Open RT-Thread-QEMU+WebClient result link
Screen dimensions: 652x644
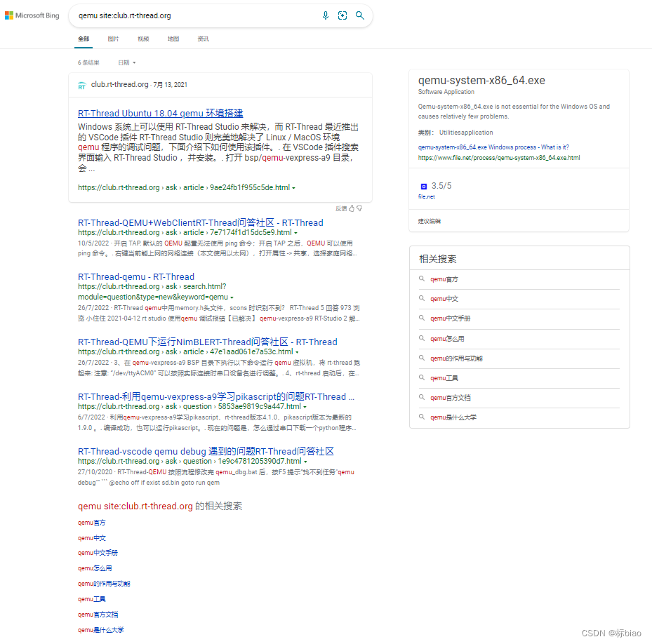point(201,223)
